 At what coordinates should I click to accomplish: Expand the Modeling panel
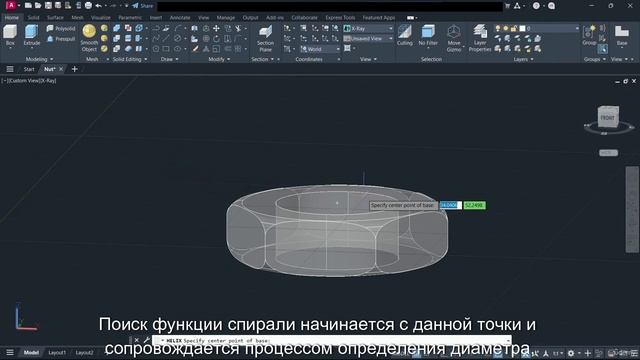[39, 59]
